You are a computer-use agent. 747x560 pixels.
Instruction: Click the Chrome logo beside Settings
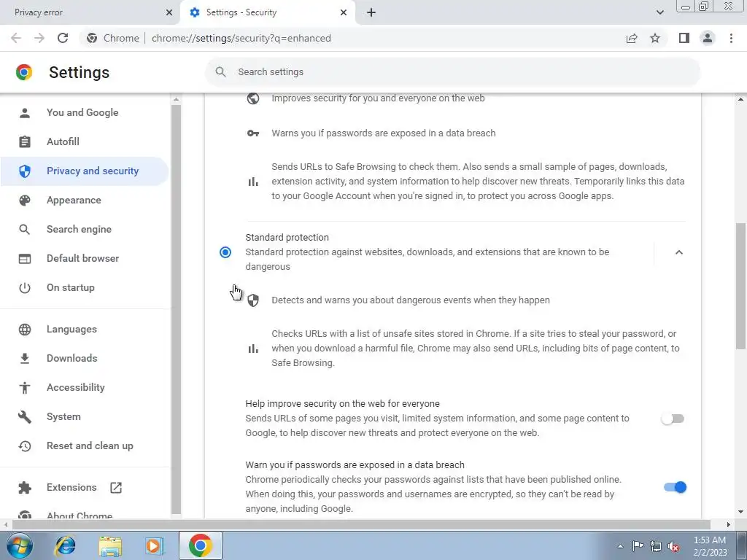(24, 72)
